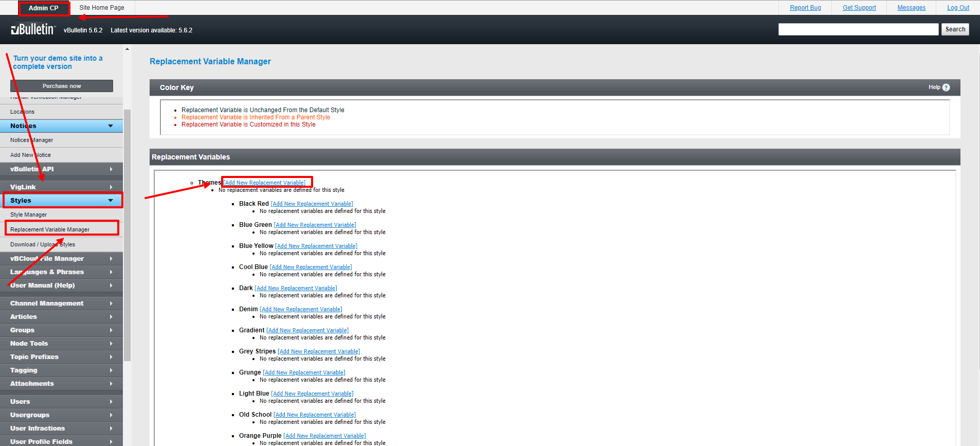The width and height of the screenshot is (980, 446).
Task: Open the Help question mark icon
Action: (x=946, y=87)
